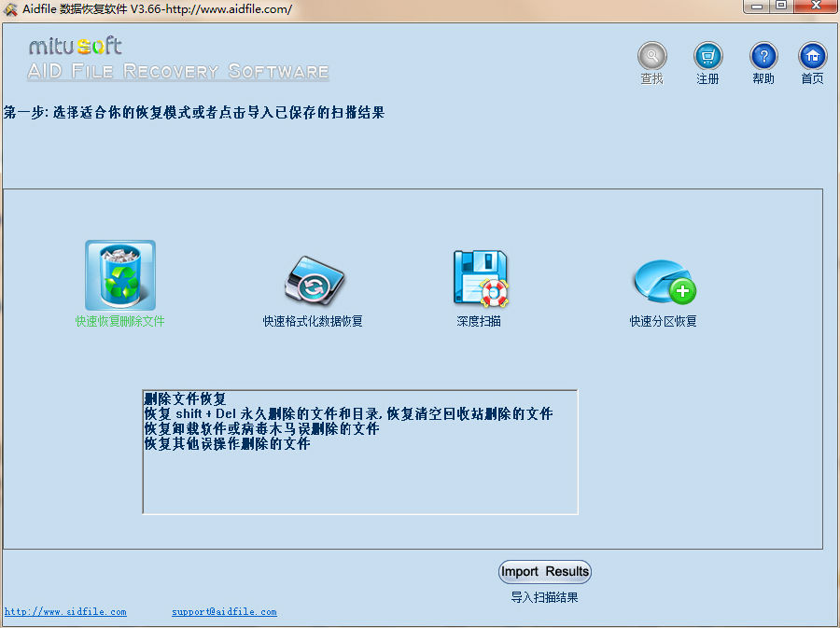
Task: Select the recycle bin deleted-file recovery icon
Action: pyautogui.click(x=120, y=275)
